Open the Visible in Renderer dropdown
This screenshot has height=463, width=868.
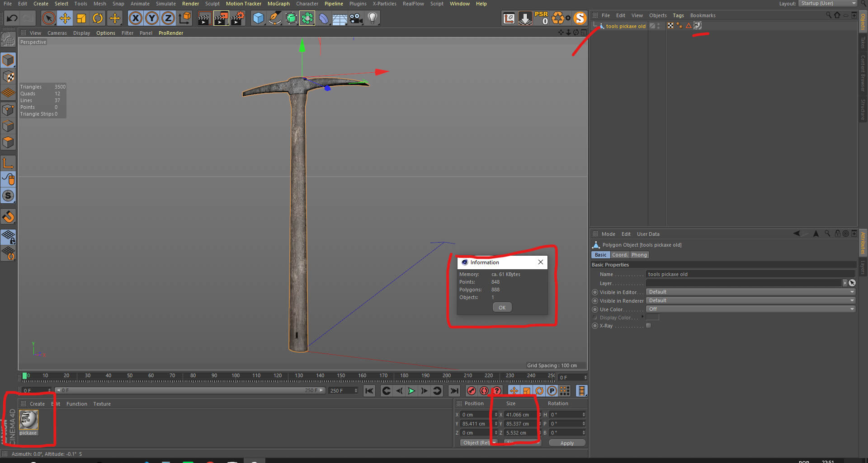click(x=750, y=301)
